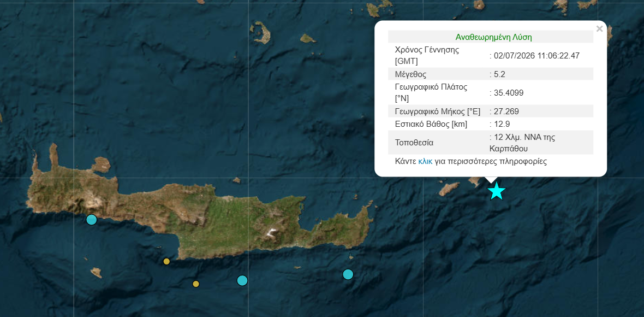Viewport: 644px width, 317px height.
Task: Select the focal depth value 12.9
Action: [x=500, y=124]
